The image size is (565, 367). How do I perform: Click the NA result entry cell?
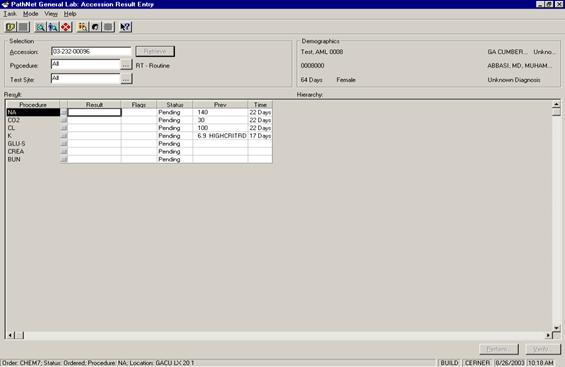coord(94,112)
